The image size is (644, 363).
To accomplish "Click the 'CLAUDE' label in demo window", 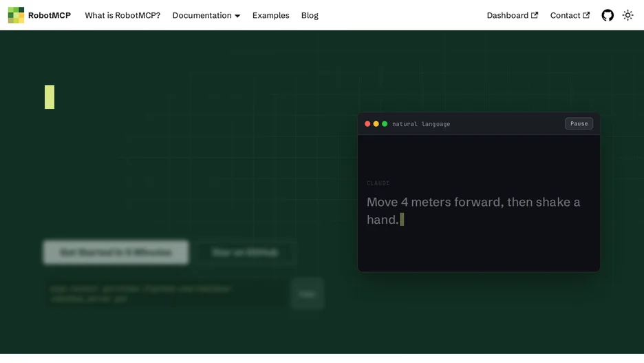I will (x=378, y=183).
